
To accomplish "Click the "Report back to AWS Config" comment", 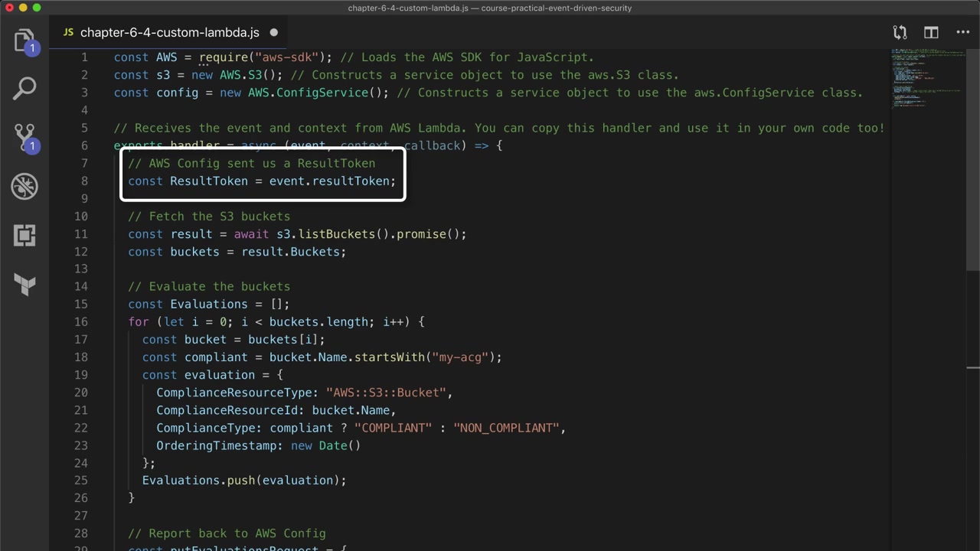I will [x=227, y=533].
